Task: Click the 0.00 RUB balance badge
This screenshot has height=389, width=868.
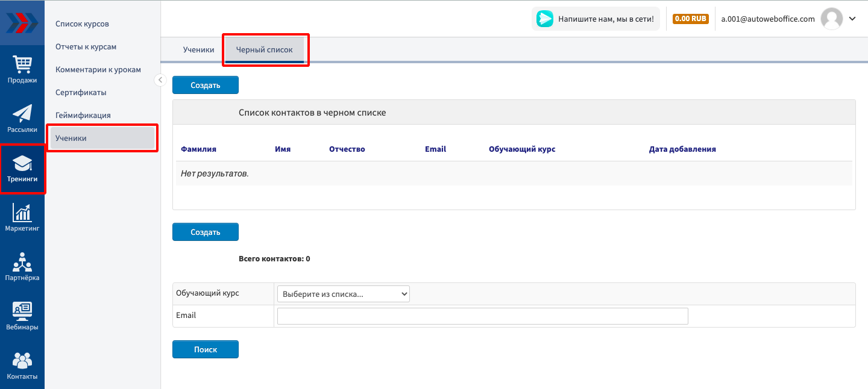Action: [x=690, y=19]
